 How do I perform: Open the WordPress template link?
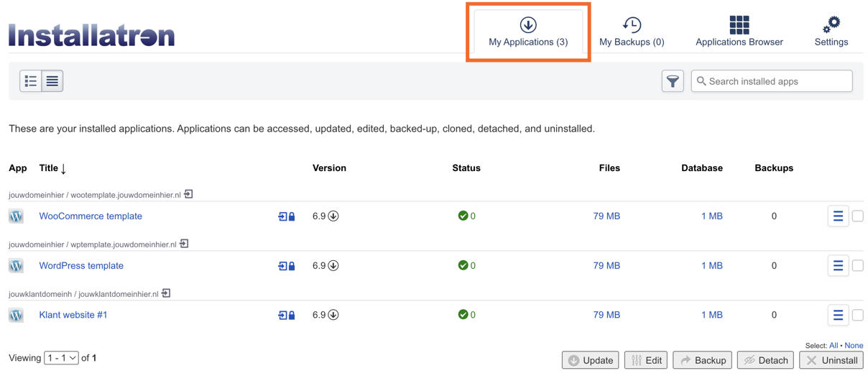(x=81, y=266)
